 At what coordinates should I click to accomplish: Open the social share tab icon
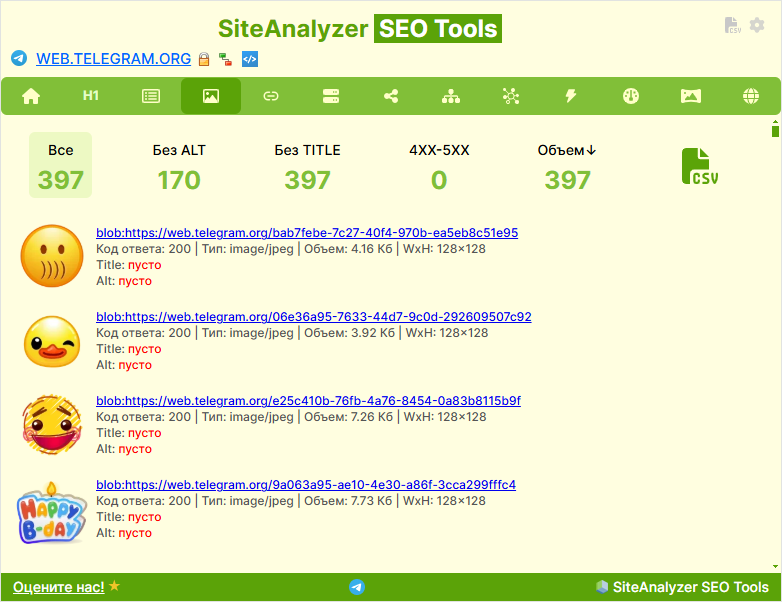[x=391, y=96]
